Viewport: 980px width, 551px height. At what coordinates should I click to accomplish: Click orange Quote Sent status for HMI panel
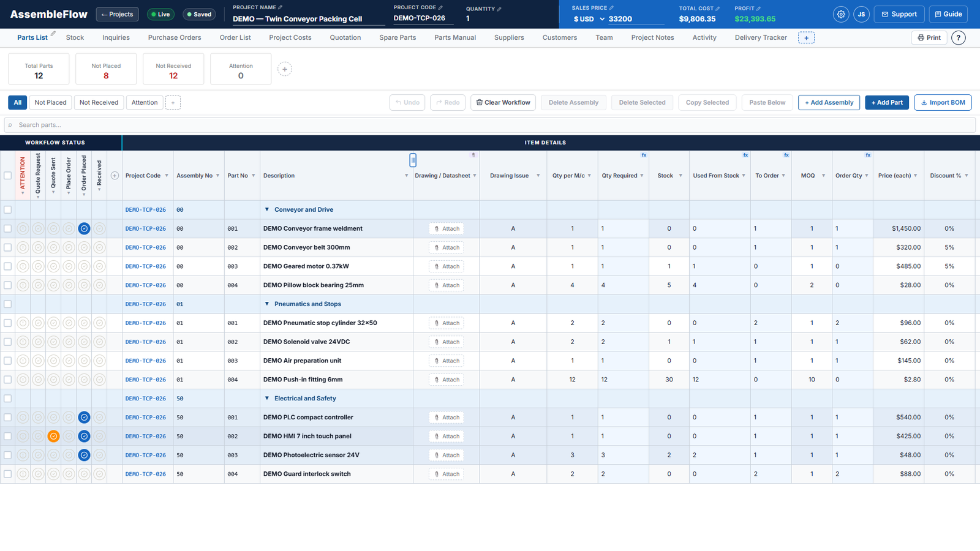tap(53, 437)
